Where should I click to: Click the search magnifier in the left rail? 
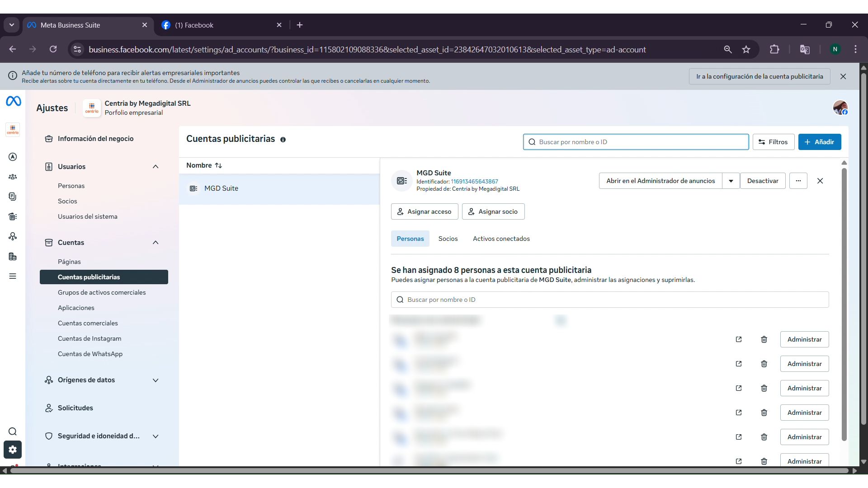(x=13, y=432)
